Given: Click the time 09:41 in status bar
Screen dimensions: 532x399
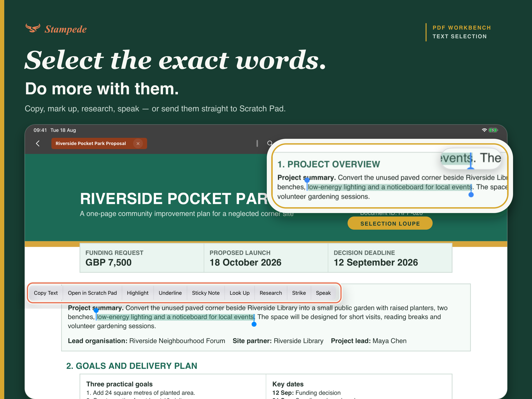Looking at the screenshot, I should [40, 130].
